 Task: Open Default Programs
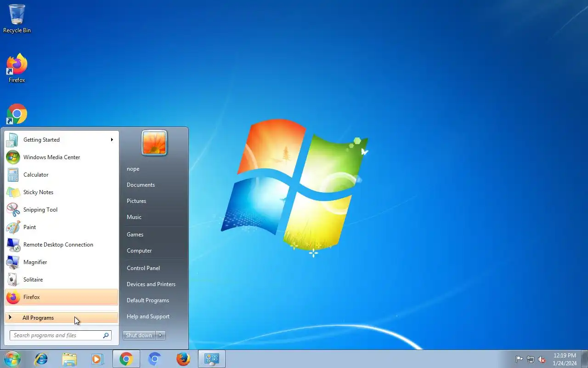click(148, 300)
